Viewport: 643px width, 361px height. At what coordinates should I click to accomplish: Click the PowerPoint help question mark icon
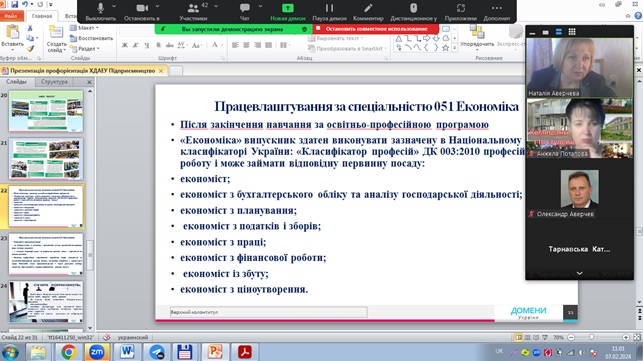[x=638, y=16]
